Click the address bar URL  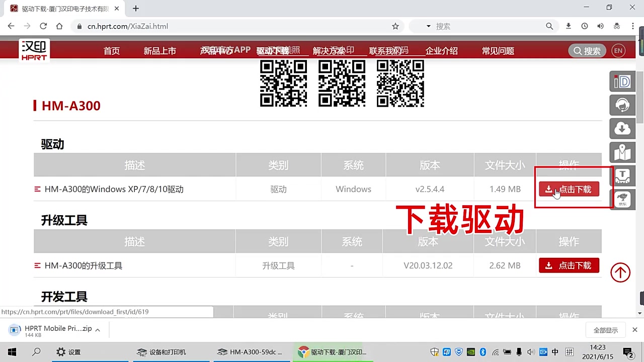click(128, 26)
